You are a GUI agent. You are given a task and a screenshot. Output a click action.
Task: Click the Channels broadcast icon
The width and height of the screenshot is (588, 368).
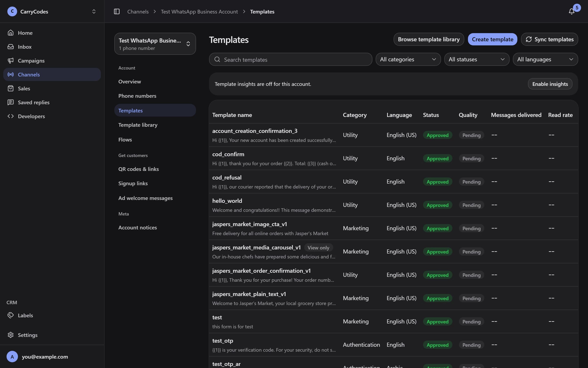coord(10,74)
